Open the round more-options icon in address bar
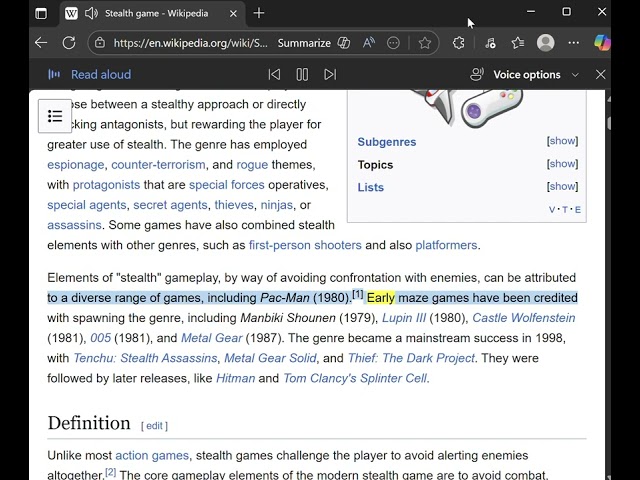640x480 pixels. pos(393,43)
